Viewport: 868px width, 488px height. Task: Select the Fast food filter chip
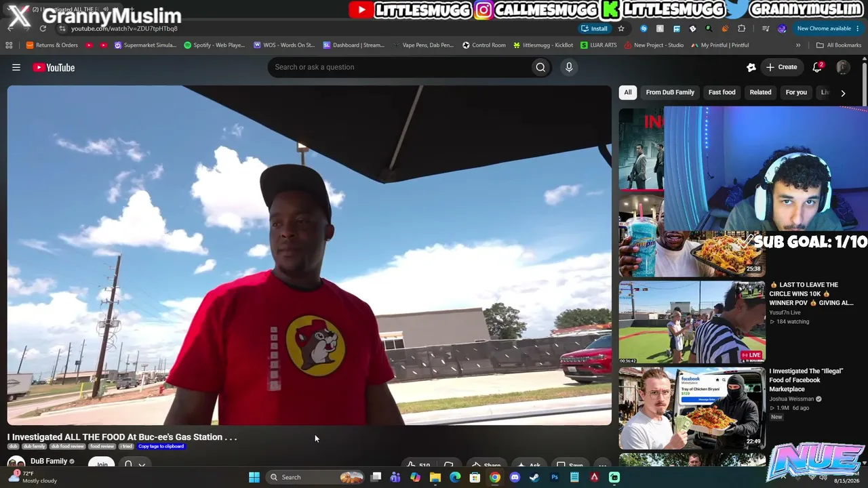coord(722,92)
